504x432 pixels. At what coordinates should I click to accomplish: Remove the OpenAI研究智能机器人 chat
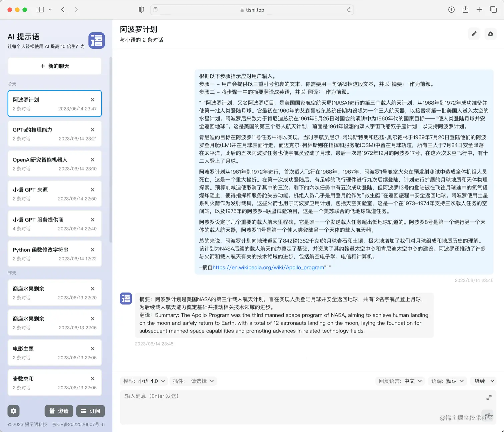(93, 160)
